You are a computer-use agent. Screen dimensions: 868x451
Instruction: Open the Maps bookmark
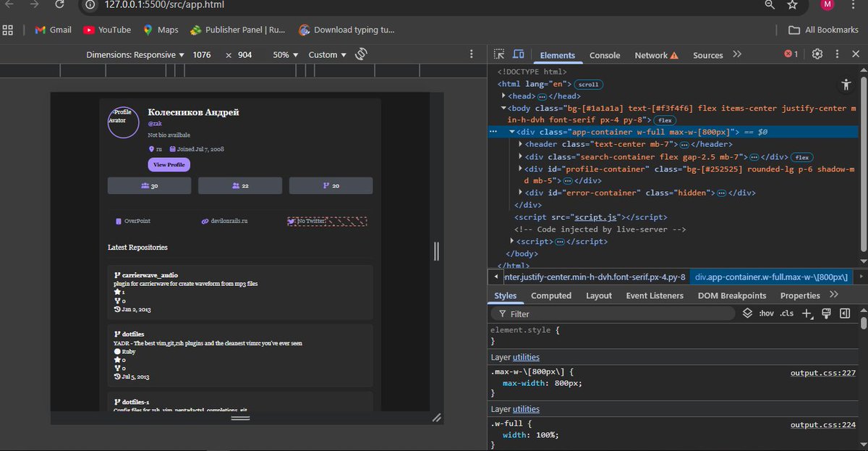click(161, 30)
